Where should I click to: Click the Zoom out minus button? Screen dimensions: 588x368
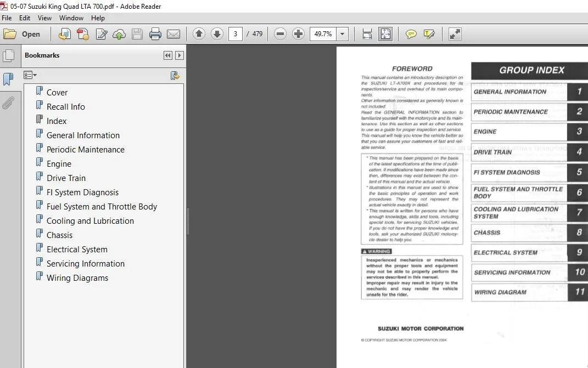click(x=280, y=33)
